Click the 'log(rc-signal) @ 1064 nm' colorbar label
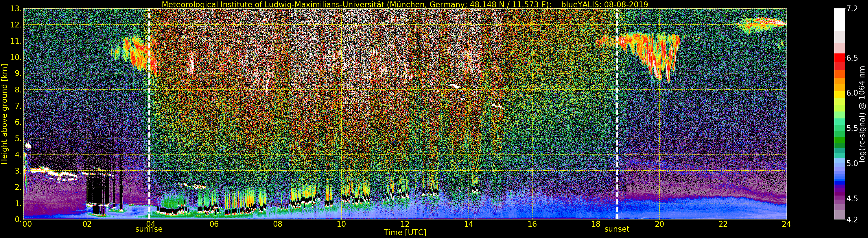This screenshot has width=868, height=238. pyautogui.click(x=863, y=114)
